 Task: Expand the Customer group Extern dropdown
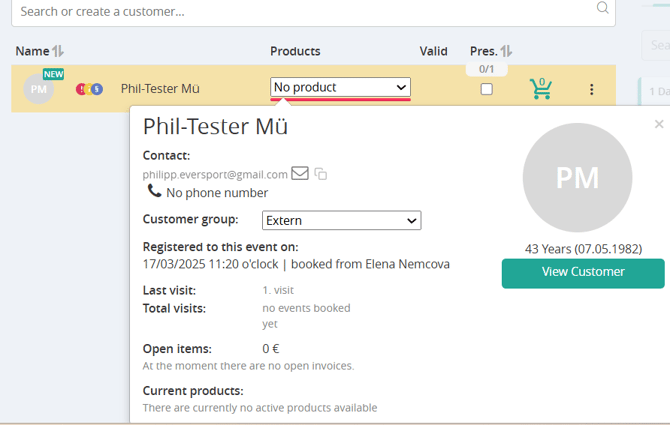point(341,220)
